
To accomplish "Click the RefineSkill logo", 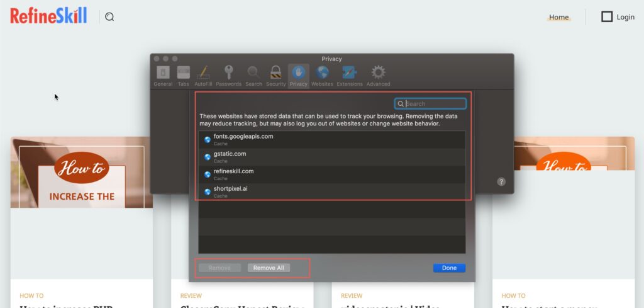I will pyautogui.click(x=48, y=16).
